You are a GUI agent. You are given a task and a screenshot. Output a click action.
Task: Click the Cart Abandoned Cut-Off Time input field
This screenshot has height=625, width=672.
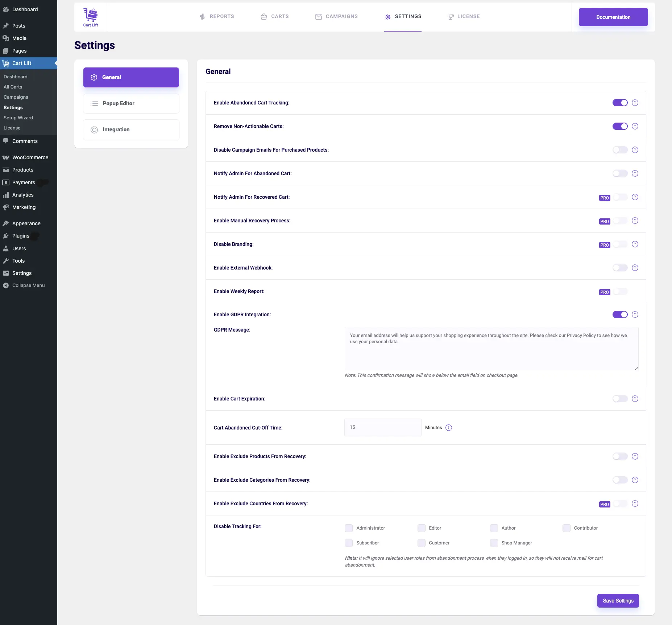(383, 427)
